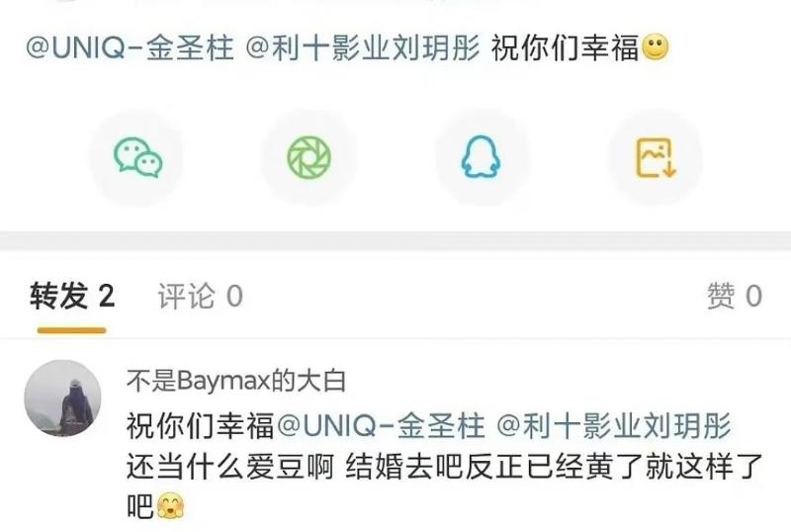Open @利十影业刘玥彤 mention in repost comment
The height and width of the screenshot is (532, 791).
[613, 425]
